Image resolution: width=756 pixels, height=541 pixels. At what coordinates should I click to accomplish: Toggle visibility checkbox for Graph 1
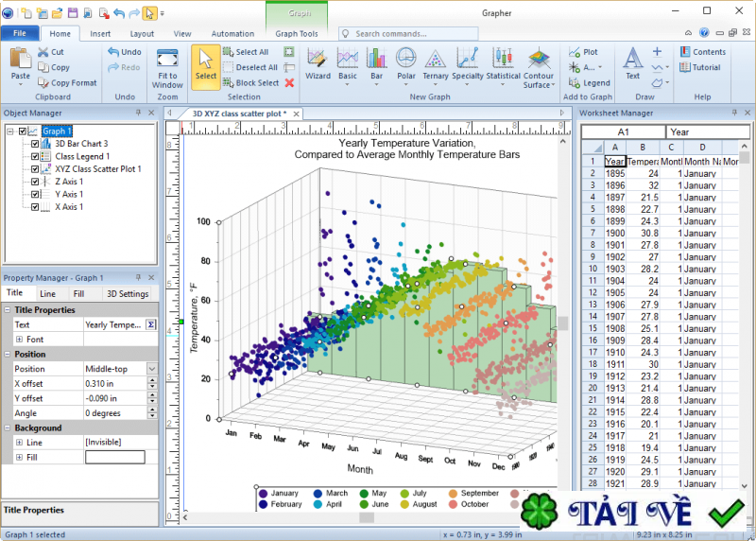[22, 131]
